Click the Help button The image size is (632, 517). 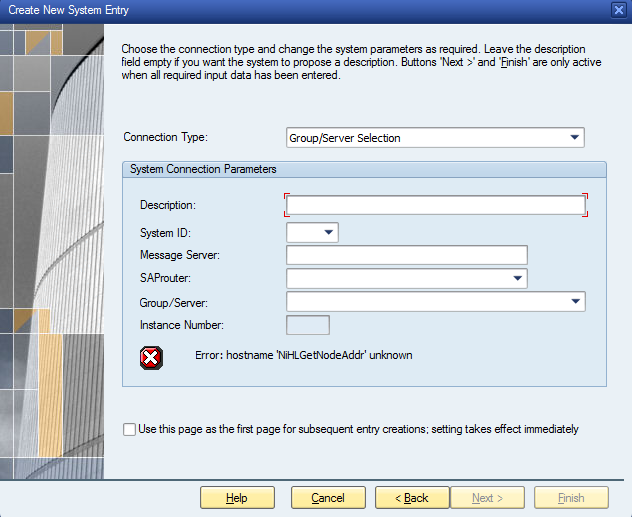[x=237, y=498]
